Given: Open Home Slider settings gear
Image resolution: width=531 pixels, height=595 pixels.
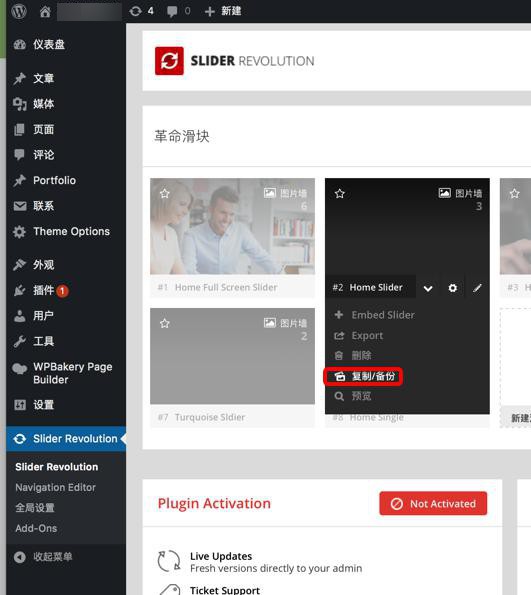Looking at the screenshot, I should coord(452,288).
